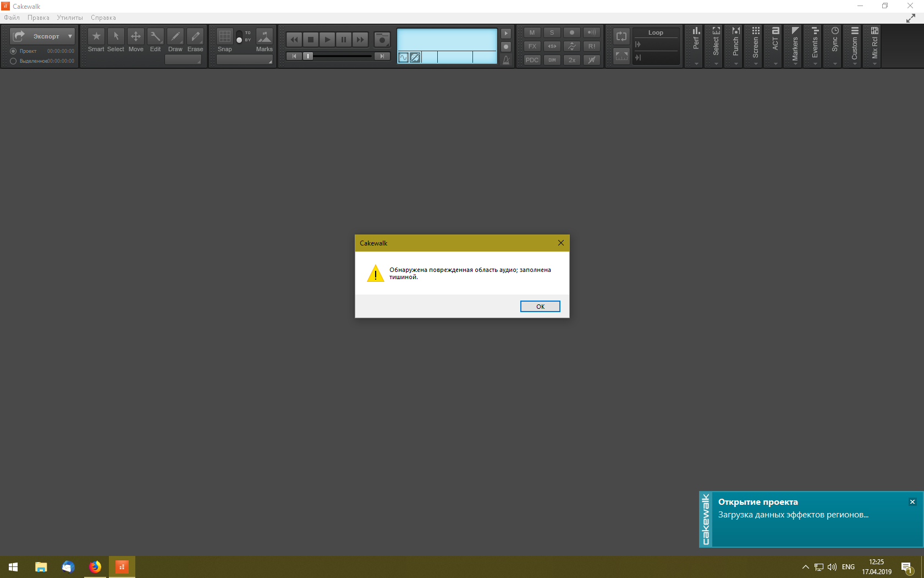
Task: Pick the Edit tool
Action: coord(156,37)
